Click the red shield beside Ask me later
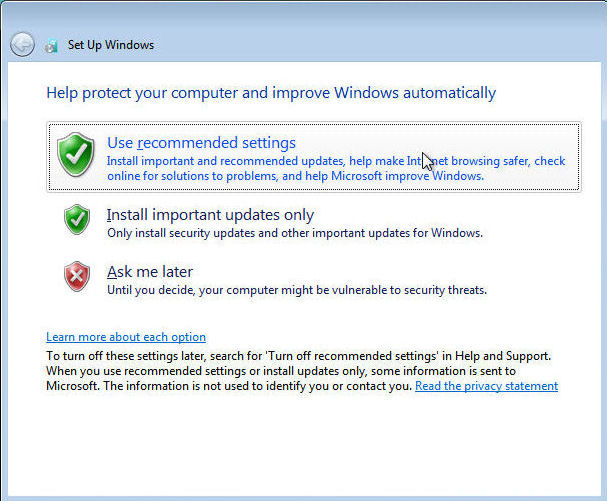The image size is (607, 501). tap(77, 276)
